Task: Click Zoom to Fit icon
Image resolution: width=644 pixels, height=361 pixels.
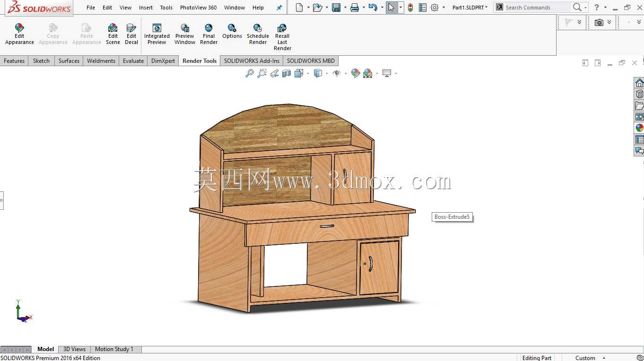Action: tap(250, 73)
